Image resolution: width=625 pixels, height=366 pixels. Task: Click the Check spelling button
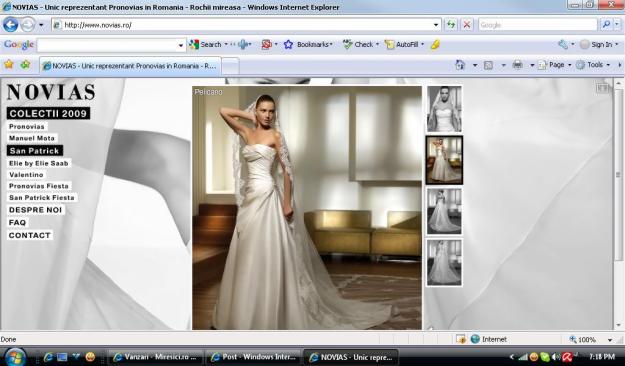point(358,45)
